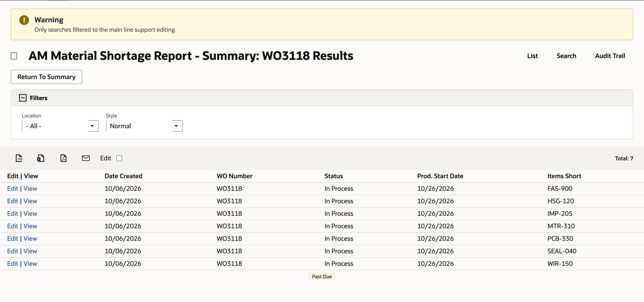Open the Style dropdown
This screenshot has height=302, width=644.
144,126
